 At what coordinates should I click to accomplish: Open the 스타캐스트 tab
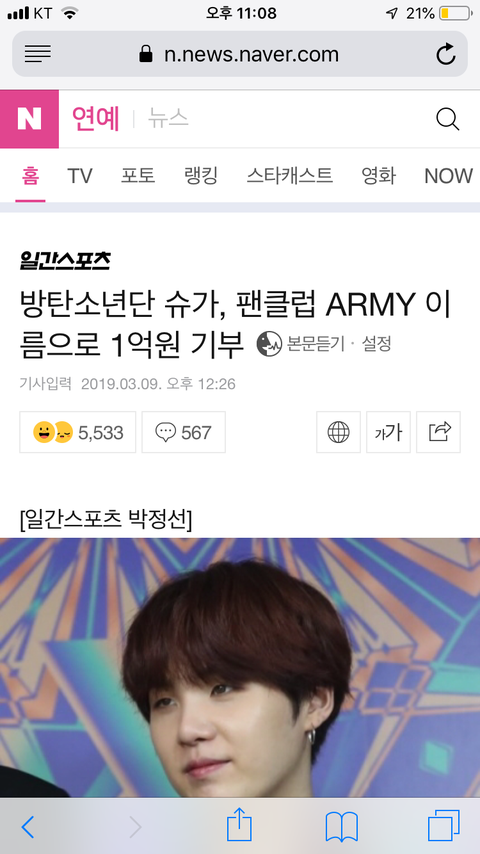[x=289, y=176]
